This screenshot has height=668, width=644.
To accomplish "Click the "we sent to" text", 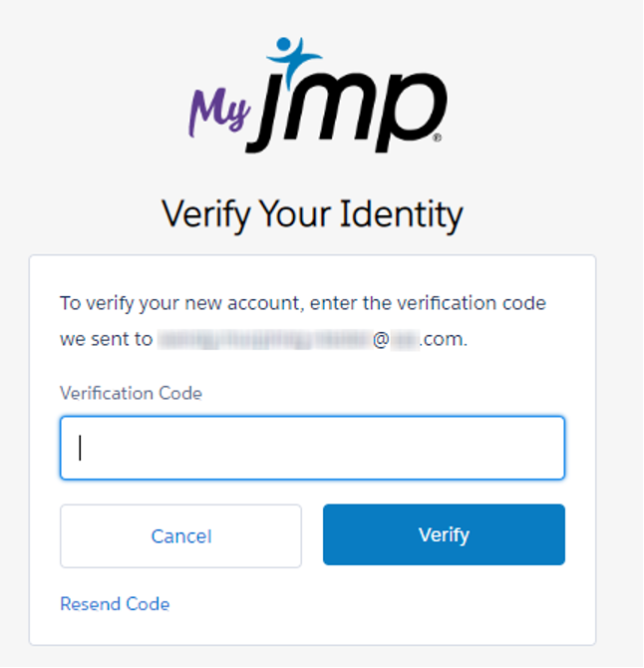I will tap(106, 339).
